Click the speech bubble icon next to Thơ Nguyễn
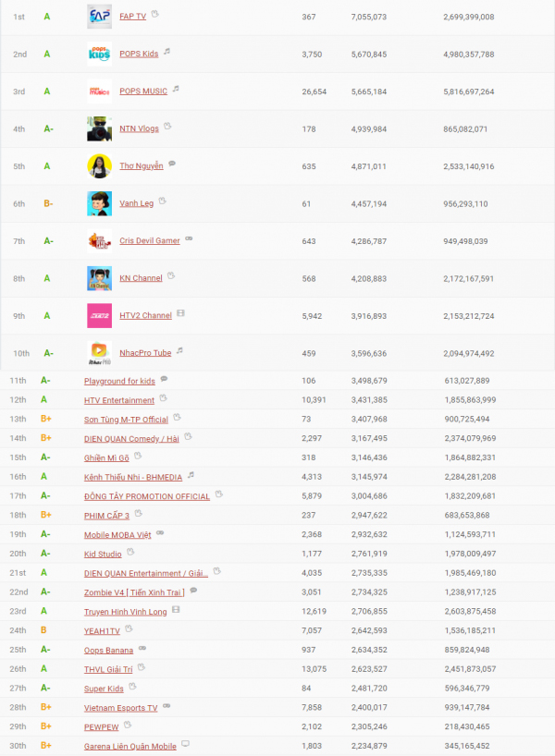The height and width of the screenshot is (756, 555). tap(172, 165)
